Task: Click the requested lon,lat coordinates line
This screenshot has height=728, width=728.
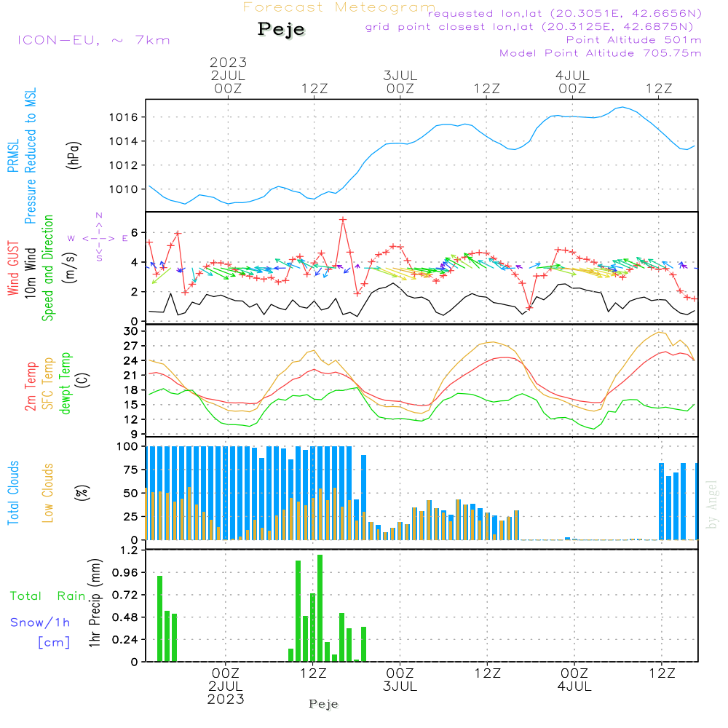Action: (565, 13)
